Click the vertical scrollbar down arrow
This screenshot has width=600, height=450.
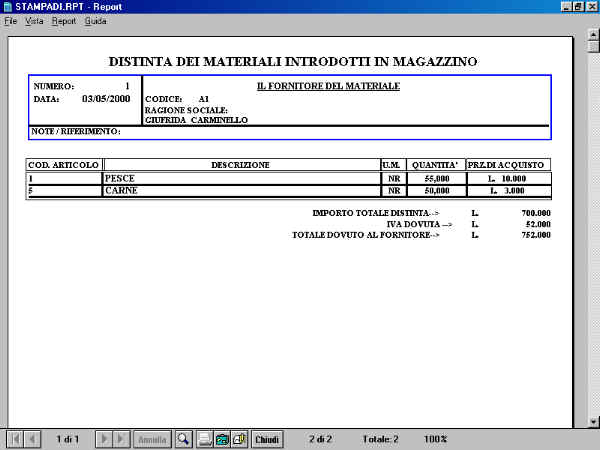(x=592, y=423)
